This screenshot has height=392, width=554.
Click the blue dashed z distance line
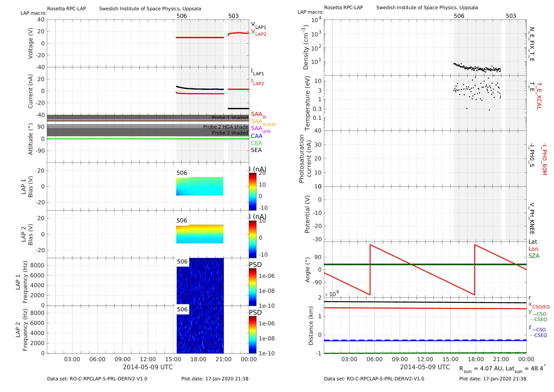point(425,340)
